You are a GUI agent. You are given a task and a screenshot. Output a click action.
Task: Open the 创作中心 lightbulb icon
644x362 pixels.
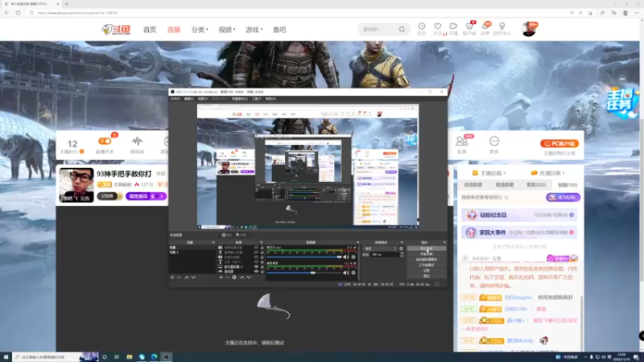coord(502,27)
